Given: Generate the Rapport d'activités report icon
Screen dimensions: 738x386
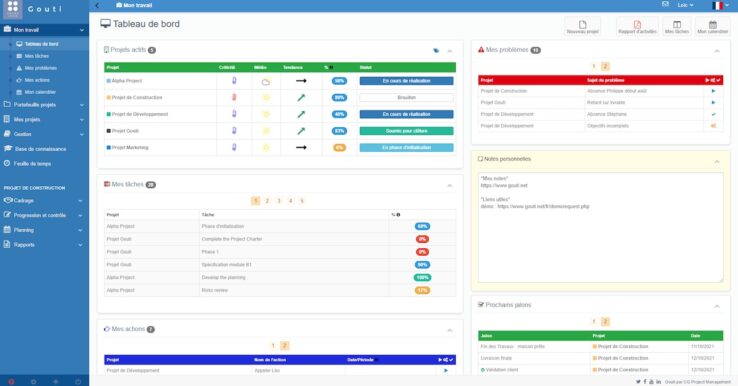Looking at the screenshot, I should [x=637, y=26].
